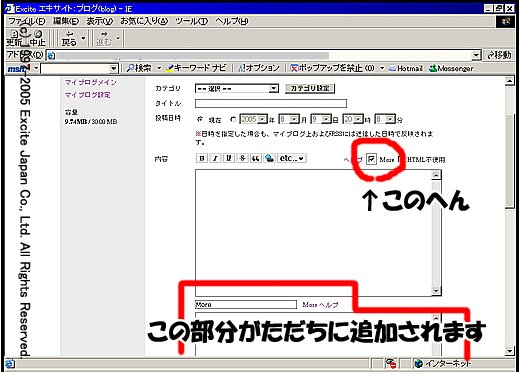Open the ファイル (File) menu
The width and height of the screenshot is (521, 374).
pyautogui.click(x=26, y=21)
